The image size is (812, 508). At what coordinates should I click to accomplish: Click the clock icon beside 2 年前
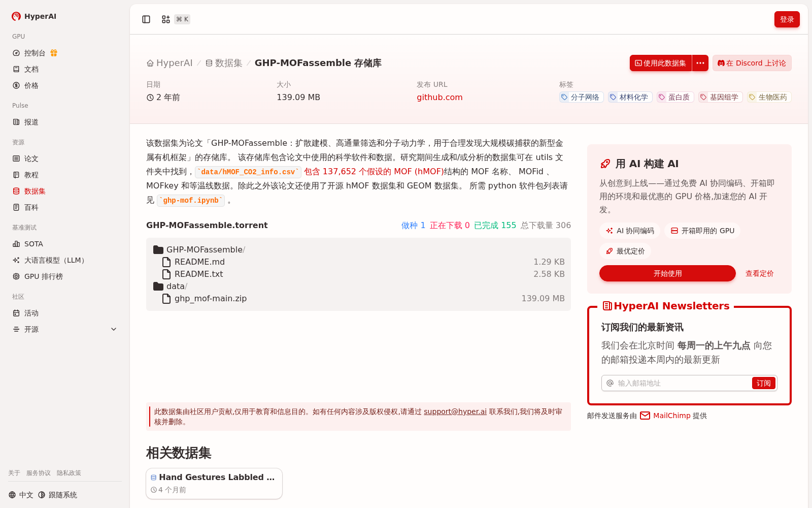pyautogui.click(x=150, y=98)
